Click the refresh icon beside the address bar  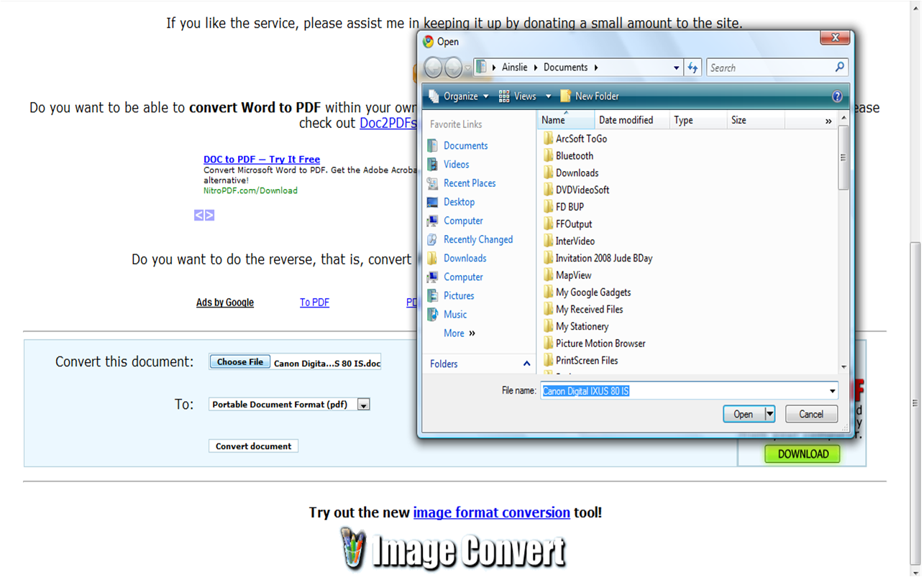692,68
